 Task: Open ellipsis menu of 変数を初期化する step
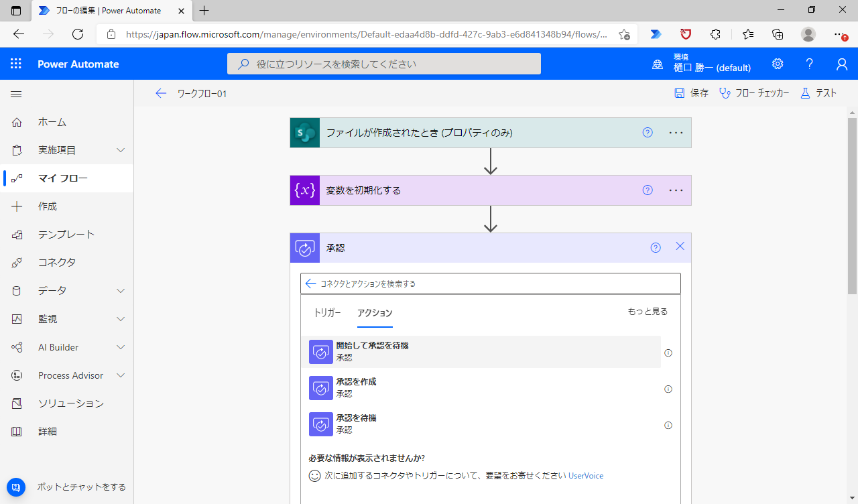tap(676, 190)
